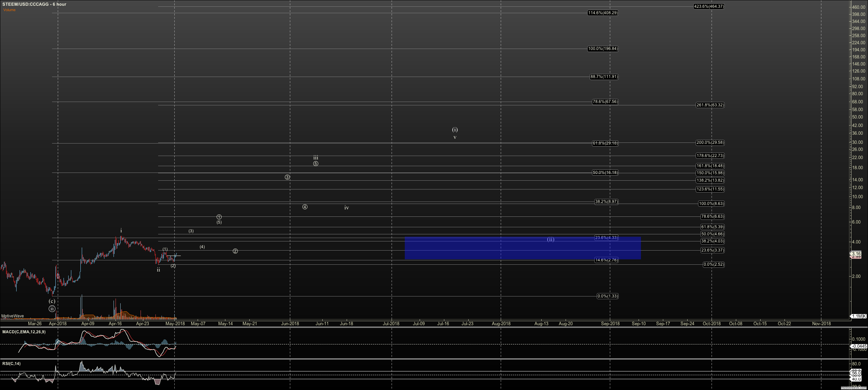Click the orange Volume study label
The height and width of the screenshot is (390, 868).
coord(9,10)
